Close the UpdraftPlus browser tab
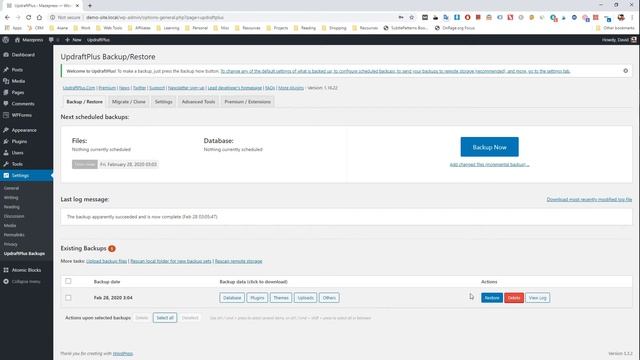This screenshot has height=360, width=640. pyautogui.click(x=77, y=6)
